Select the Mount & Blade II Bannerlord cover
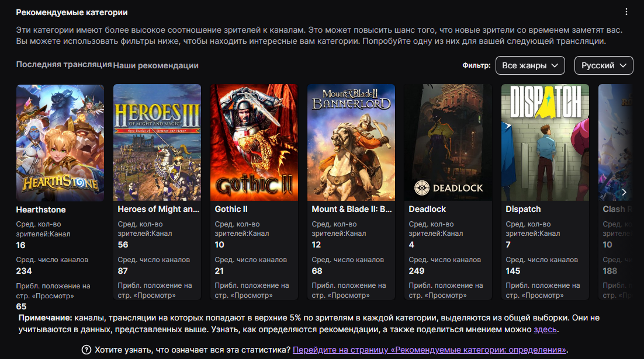This screenshot has height=359, width=644. pos(351,143)
